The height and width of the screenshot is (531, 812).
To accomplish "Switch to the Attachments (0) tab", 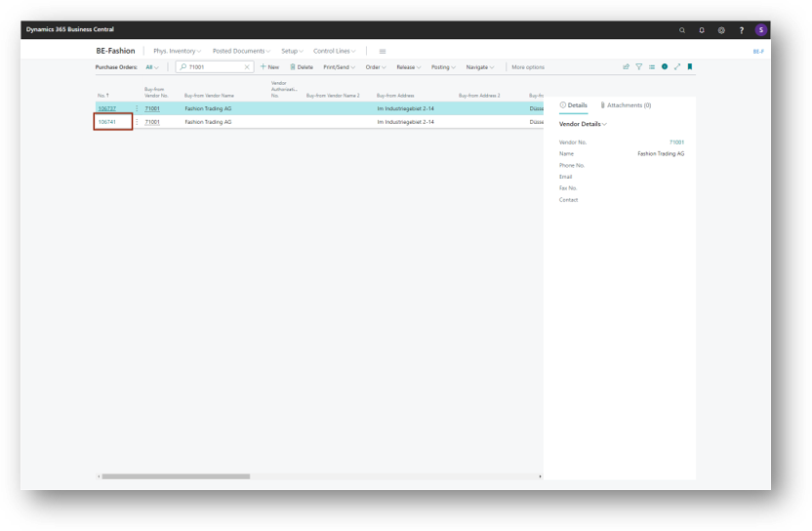I will [626, 105].
